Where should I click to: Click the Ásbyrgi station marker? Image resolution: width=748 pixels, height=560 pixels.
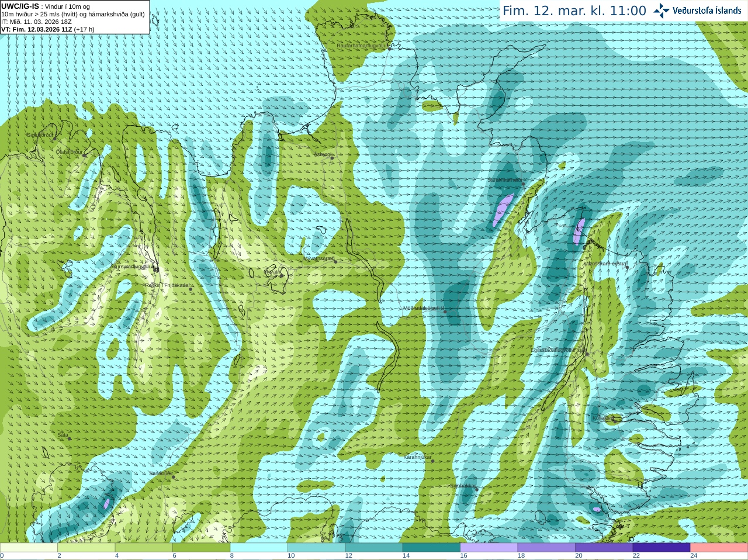[332, 157]
